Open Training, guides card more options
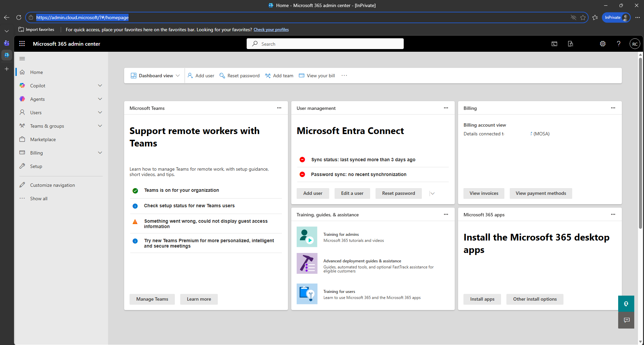 [x=446, y=215]
